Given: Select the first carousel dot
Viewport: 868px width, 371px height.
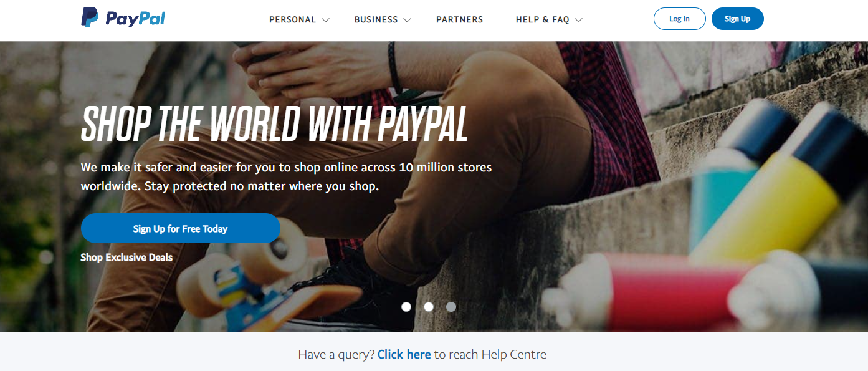Looking at the screenshot, I should 406,307.
